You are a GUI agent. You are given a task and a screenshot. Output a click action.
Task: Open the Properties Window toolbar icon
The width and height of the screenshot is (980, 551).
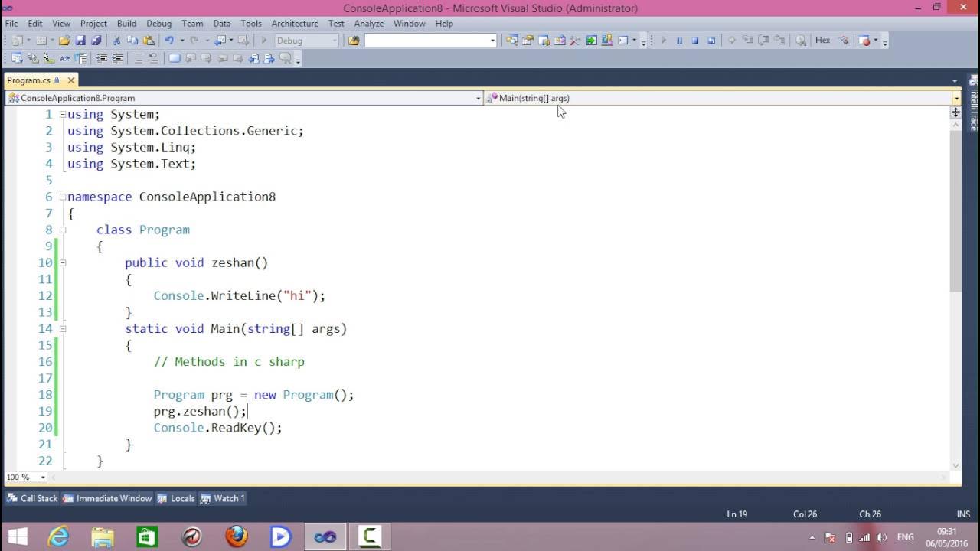[528, 41]
